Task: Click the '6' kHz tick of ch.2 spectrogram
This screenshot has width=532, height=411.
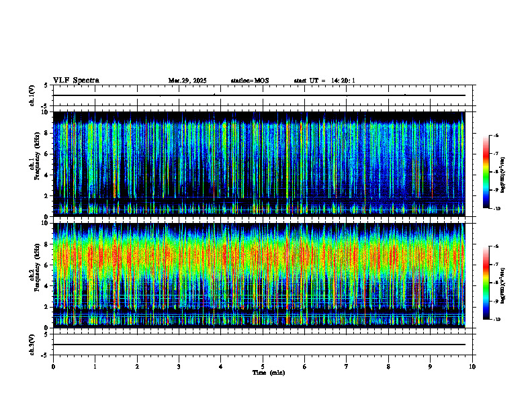Action: pyautogui.click(x=47, y=265)
